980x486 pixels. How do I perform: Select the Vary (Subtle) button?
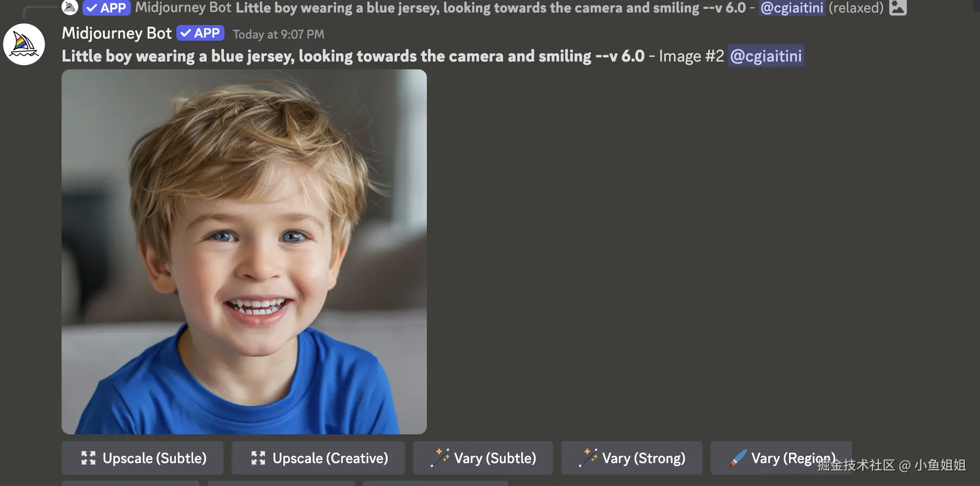483,458
